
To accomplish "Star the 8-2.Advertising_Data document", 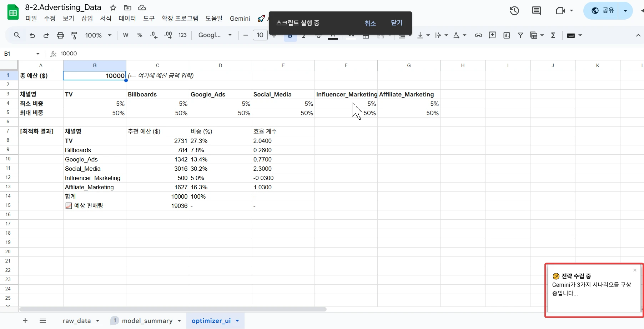I will pos(113,8).
